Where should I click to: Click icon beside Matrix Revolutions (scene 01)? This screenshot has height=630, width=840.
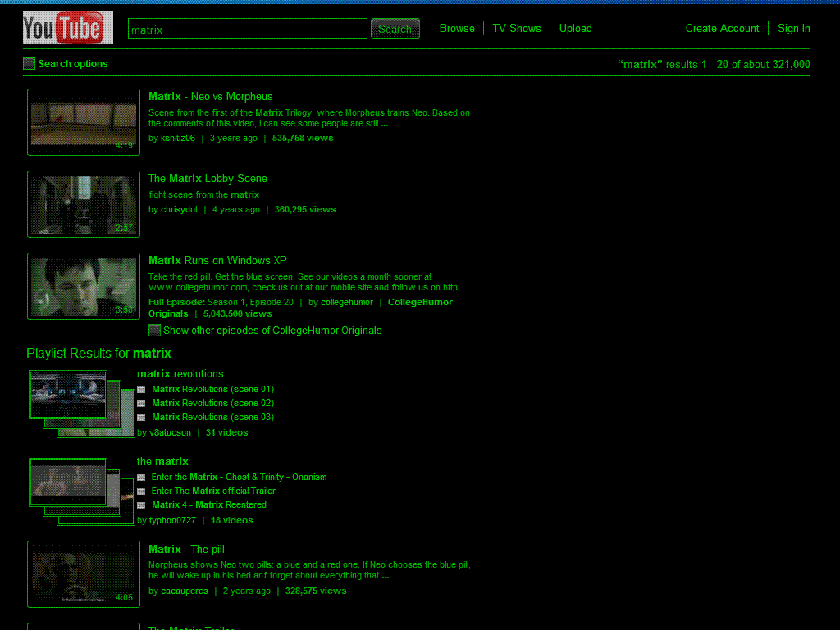tap(141, 390)
